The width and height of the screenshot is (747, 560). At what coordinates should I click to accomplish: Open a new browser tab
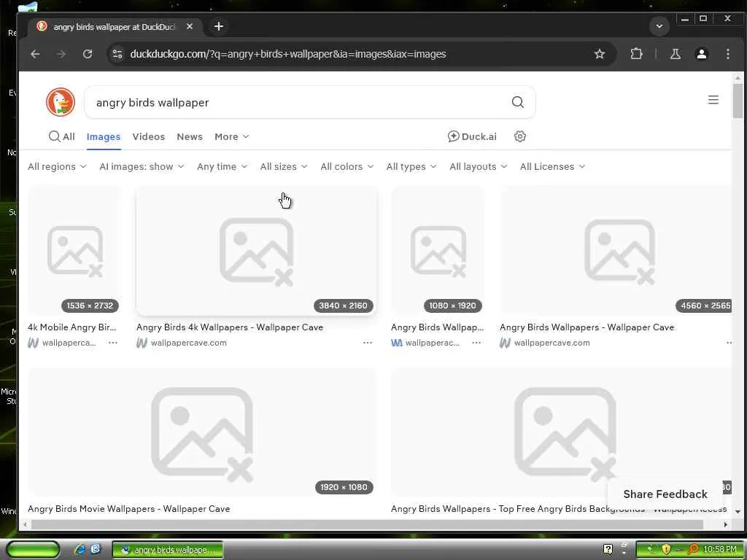219,26
